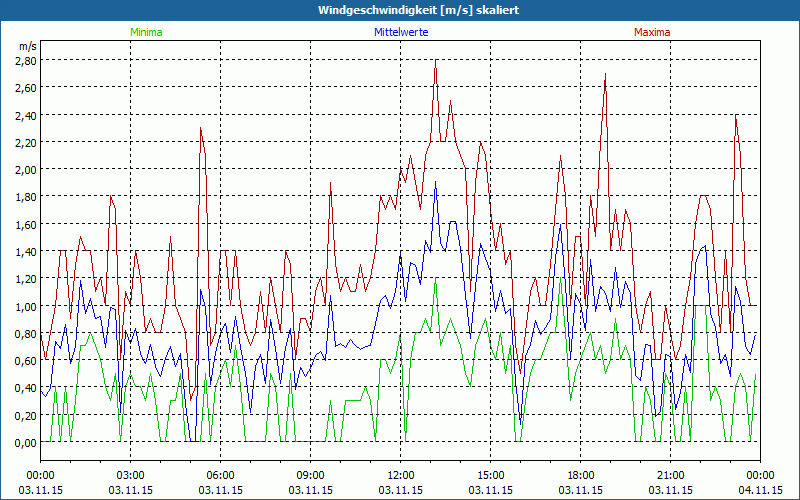800x500 pixels.
Task: Click the y-axis value 2,20
Action: [26, 142]
